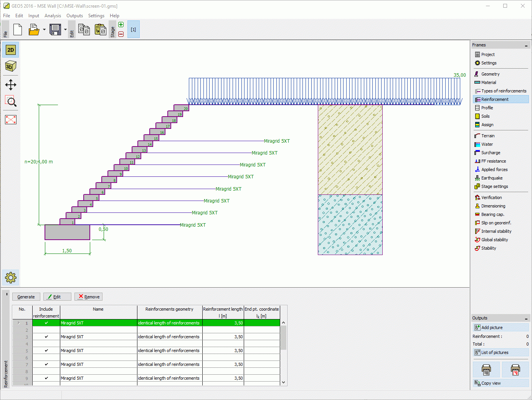
Task: Fit the drawing to the screen
Action: tap(10, 120)
